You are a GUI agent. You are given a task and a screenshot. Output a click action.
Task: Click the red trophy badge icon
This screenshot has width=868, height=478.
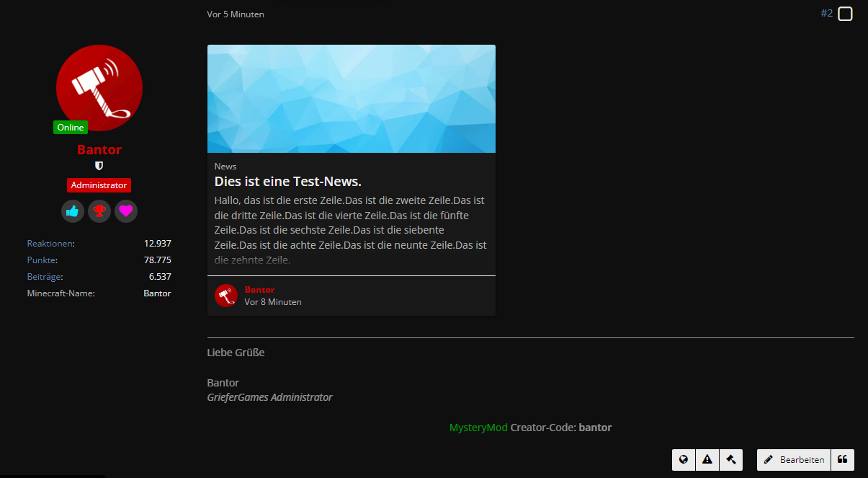click(x=99, y=211)
